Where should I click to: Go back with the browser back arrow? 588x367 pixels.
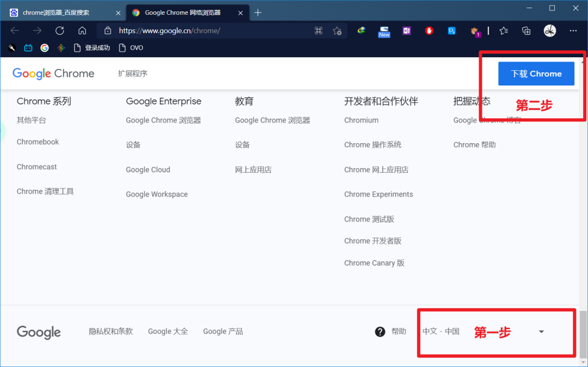pyautogui.click(x=15, y=30)
